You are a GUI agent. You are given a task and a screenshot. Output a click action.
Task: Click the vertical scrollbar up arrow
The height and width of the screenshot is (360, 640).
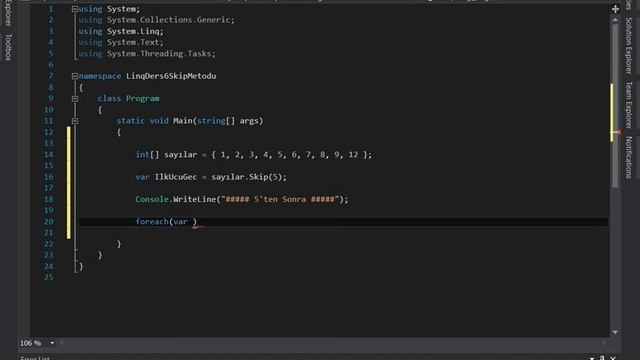[x=615, y=20]
